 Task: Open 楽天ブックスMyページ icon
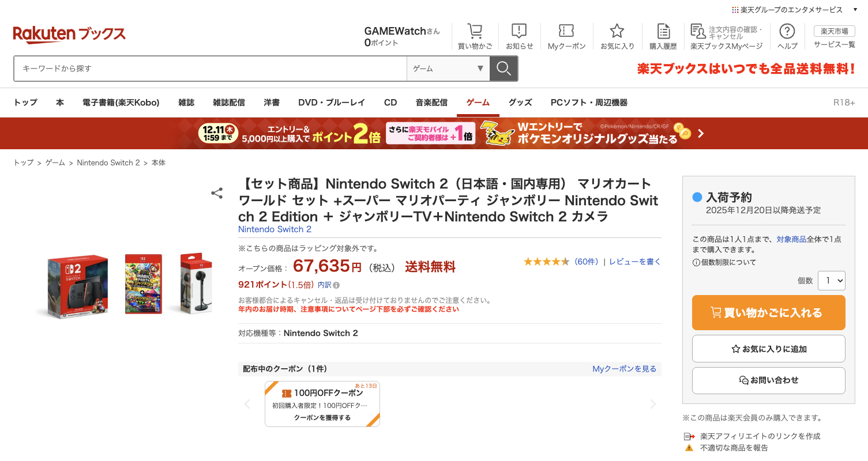tap(698, 31)
